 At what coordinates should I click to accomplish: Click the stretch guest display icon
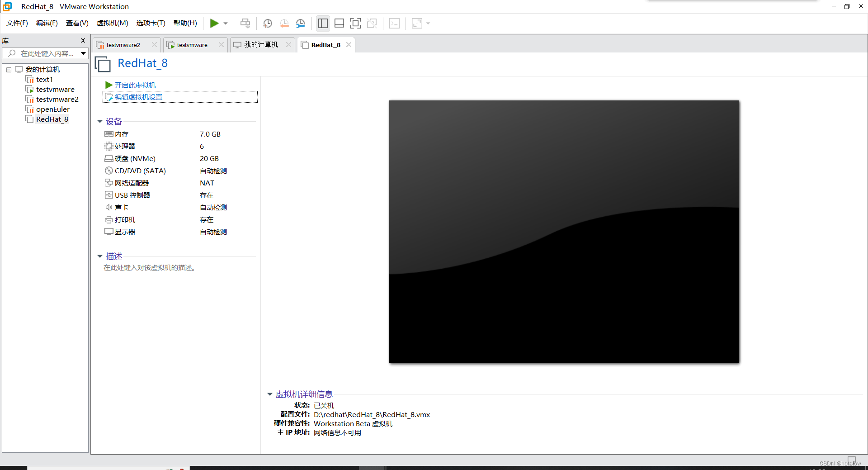coord(417,23)
